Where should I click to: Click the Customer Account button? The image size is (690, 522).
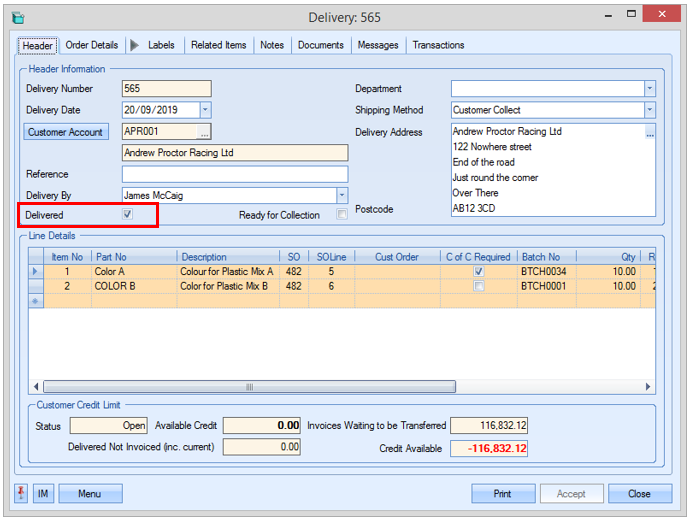65,132
